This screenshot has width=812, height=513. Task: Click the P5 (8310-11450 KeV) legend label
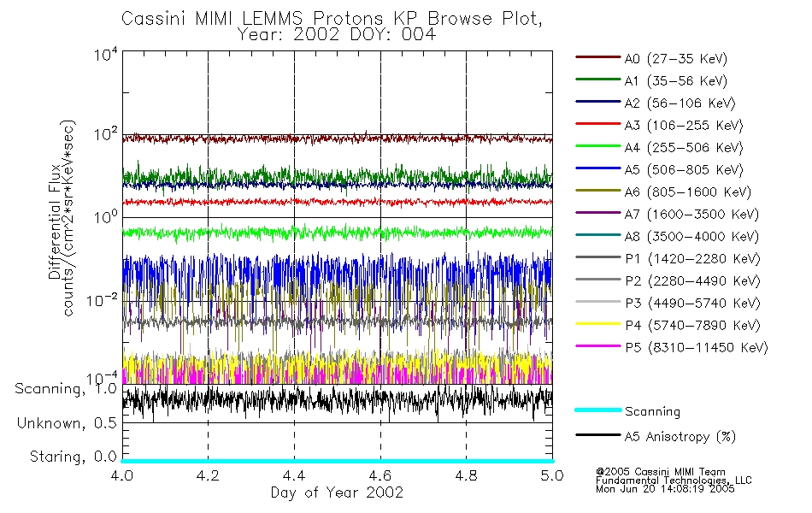(697, 348)
